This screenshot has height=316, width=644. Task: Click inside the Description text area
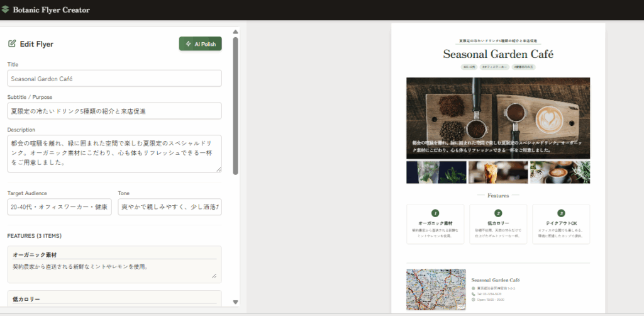click(114, 153)
